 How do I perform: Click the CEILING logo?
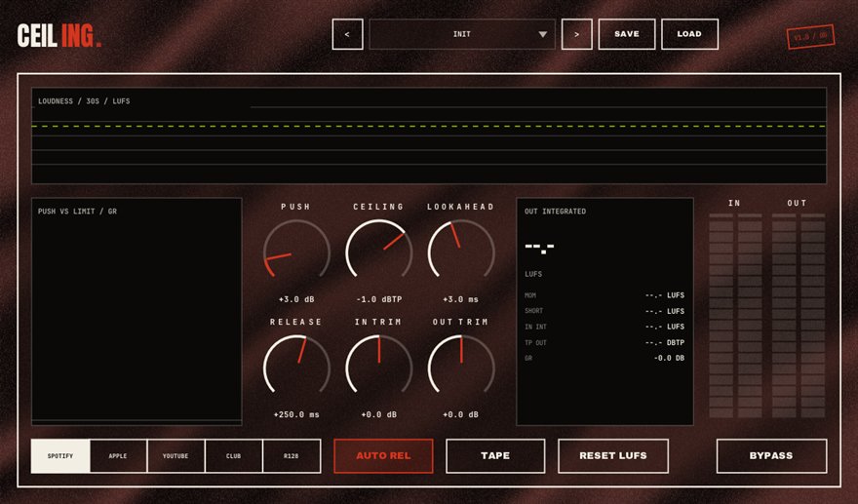[59, 36]
